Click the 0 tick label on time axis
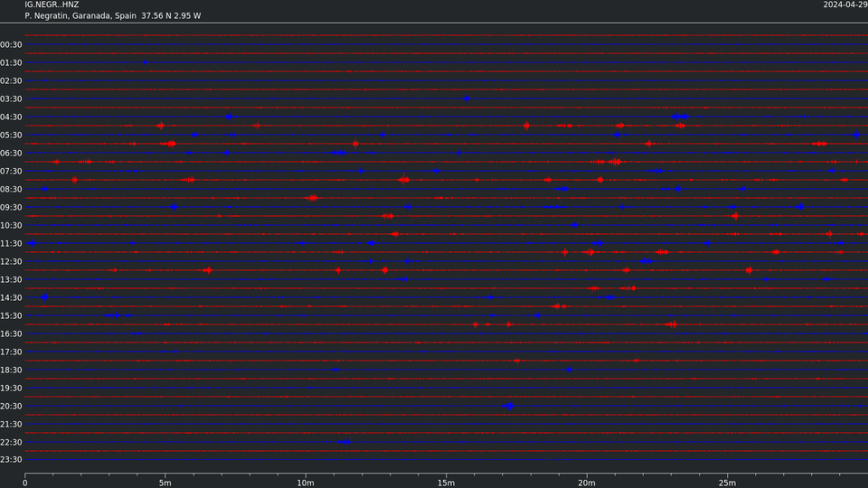This screenshot has height=488, width=868. pyautogui.click(x=25, y=483)
